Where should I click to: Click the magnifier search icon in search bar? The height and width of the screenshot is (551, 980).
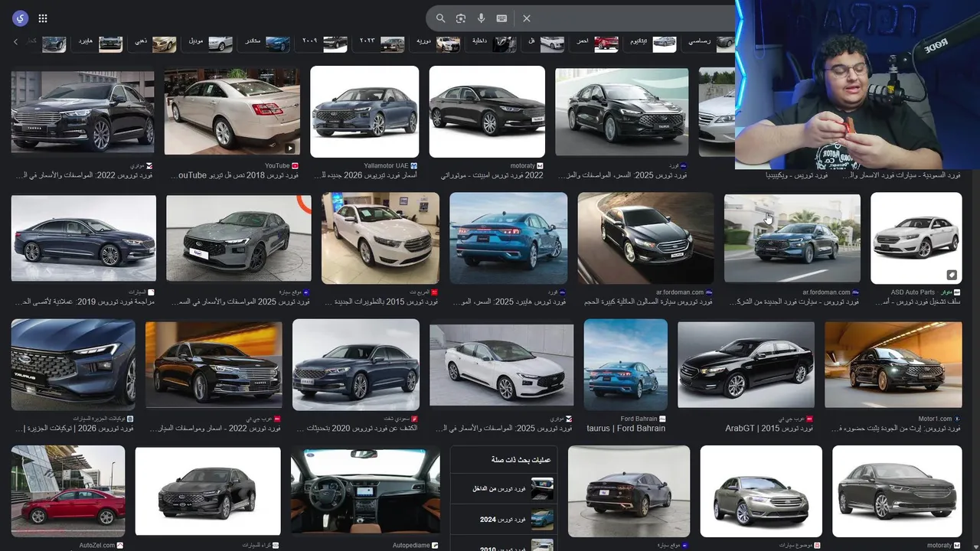[x=440, y=18]
